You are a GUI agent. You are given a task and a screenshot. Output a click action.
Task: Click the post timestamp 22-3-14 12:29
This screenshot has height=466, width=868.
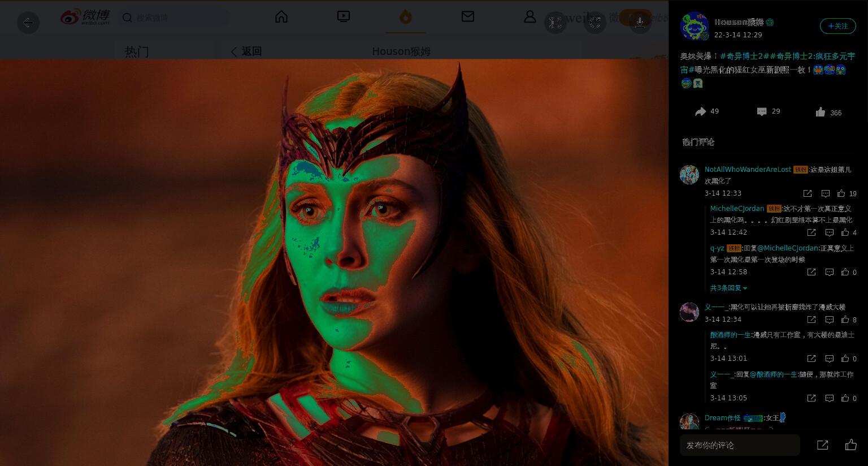click(x=738, y=35)
